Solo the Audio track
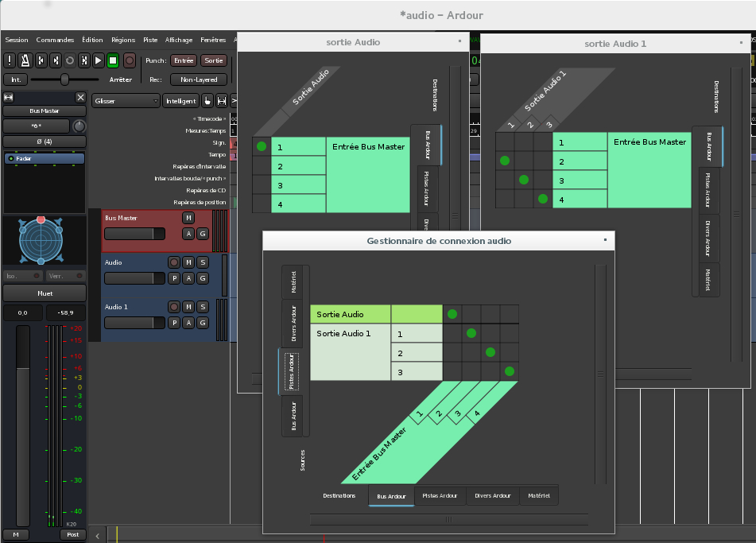The height and width of the screenshot is (543, 756). [x=203, y=262]
